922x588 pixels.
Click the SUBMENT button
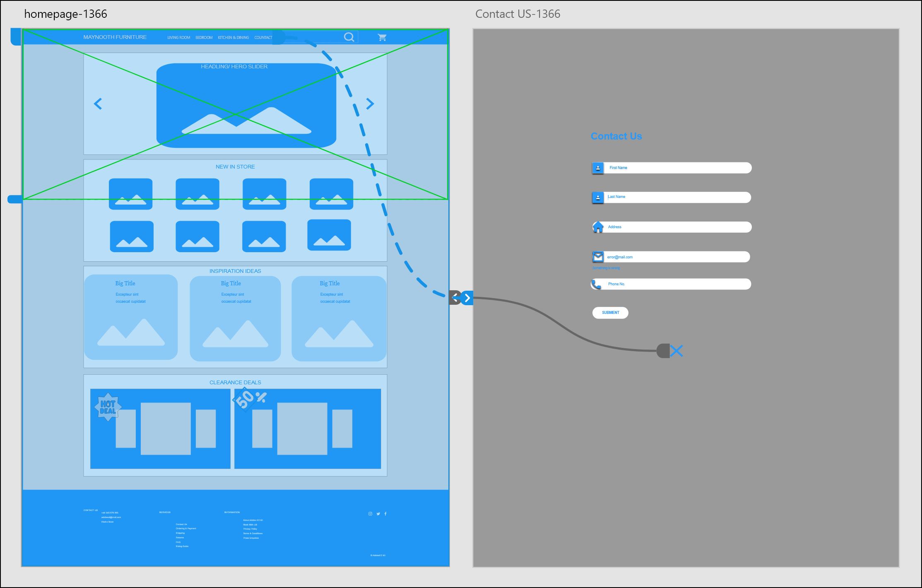(x=610, y=313)
